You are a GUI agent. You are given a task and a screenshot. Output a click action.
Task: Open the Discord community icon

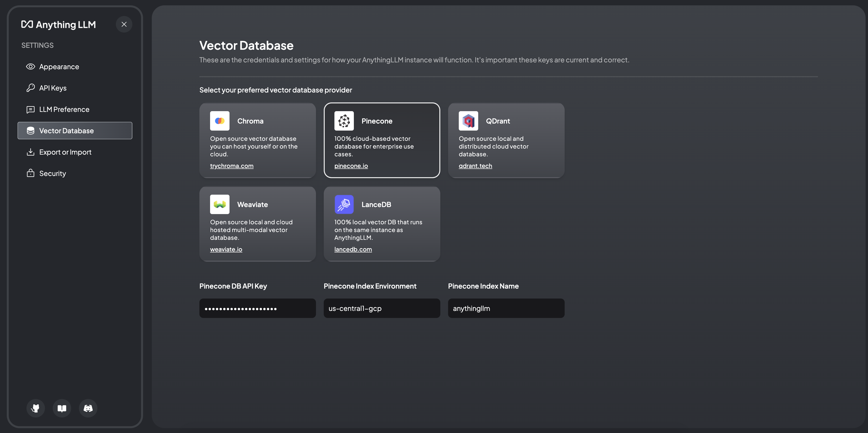[88, 408]
